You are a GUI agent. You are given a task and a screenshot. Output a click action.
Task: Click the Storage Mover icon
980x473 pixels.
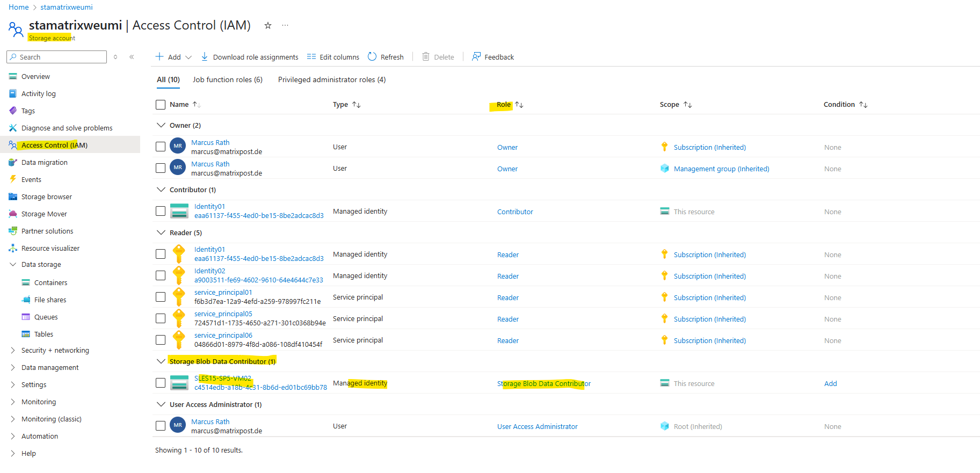(x=13, y=214)
